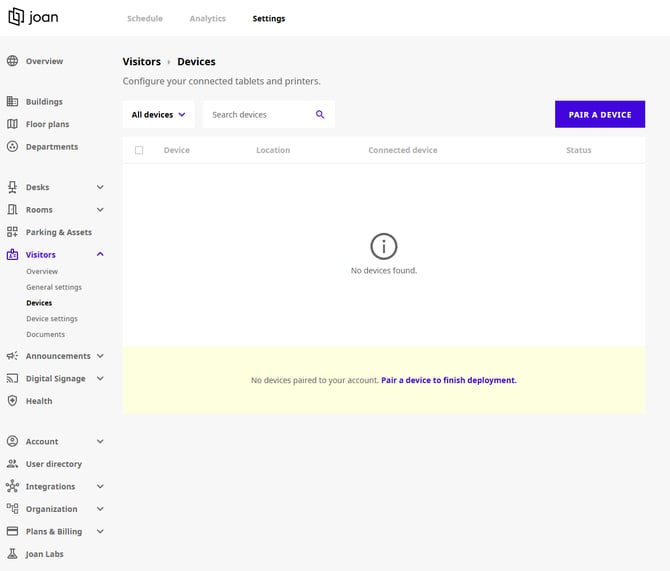The height and width of the screenshot is (571, 670).
Task: Click into the Search devices field
Action: click(258, 115)
